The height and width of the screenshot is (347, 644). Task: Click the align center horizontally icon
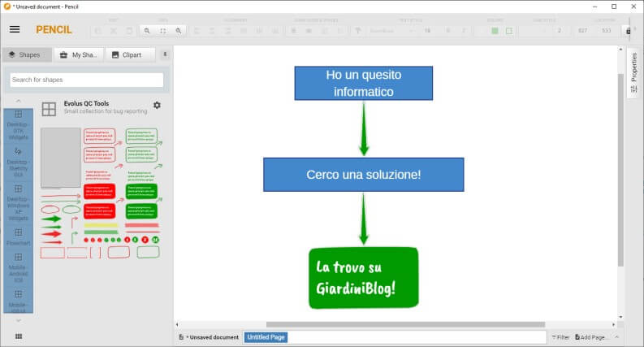point(212,31)
